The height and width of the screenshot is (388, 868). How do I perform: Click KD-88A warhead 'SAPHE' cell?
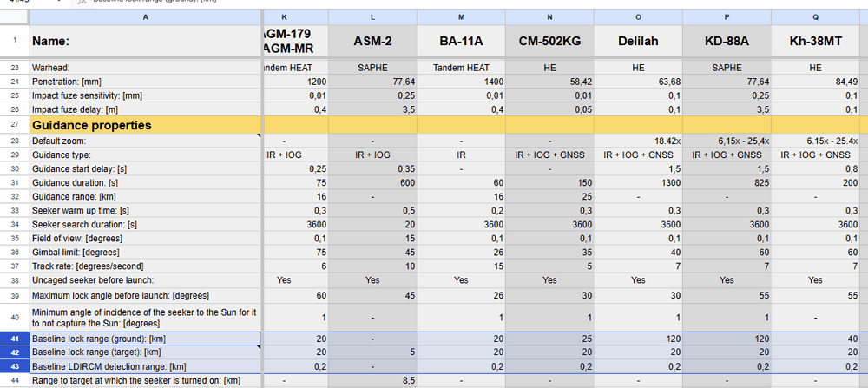[727, 68]
